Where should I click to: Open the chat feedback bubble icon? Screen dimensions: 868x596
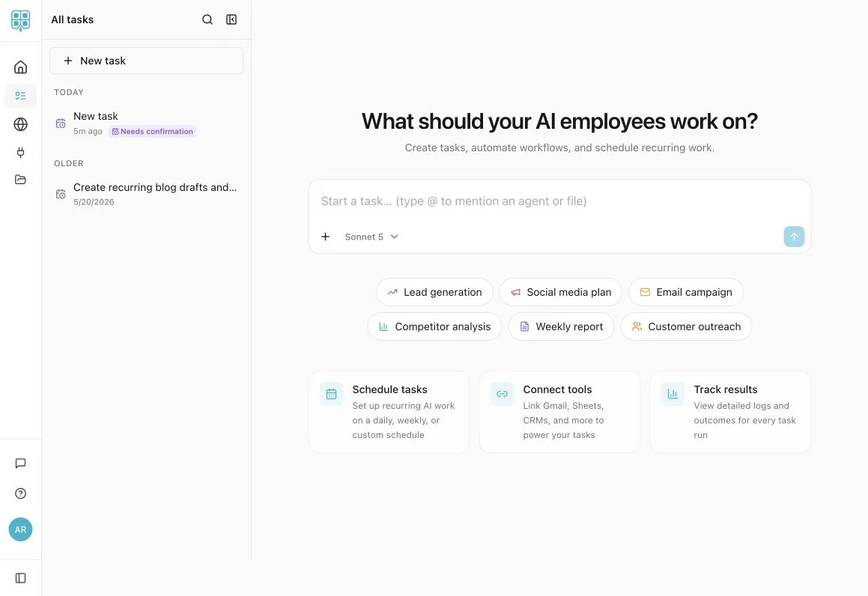[20, 463]
